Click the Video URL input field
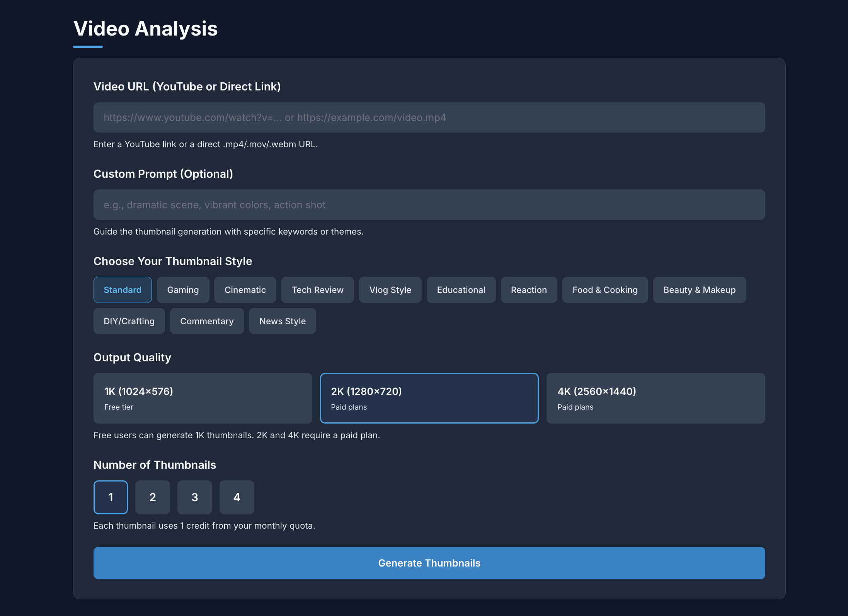The image size is (848, 616). pos(429,117)
